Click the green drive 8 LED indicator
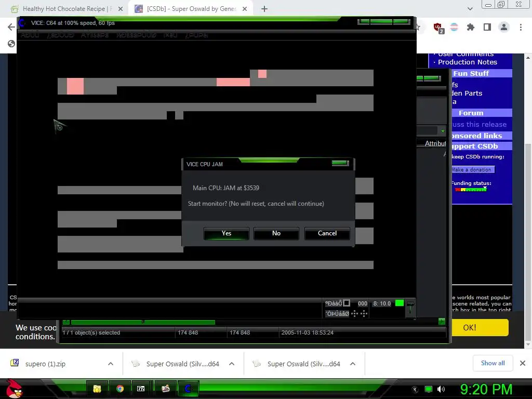532x399 pixels. pos(400,303)
